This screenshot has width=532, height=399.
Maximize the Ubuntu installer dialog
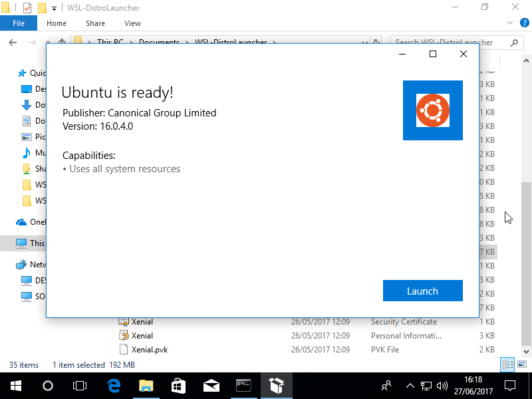coord(433,54)
